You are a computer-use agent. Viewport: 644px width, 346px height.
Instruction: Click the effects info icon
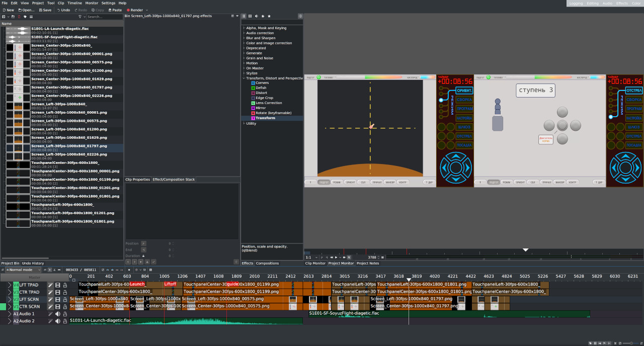(x=300, y=16)
